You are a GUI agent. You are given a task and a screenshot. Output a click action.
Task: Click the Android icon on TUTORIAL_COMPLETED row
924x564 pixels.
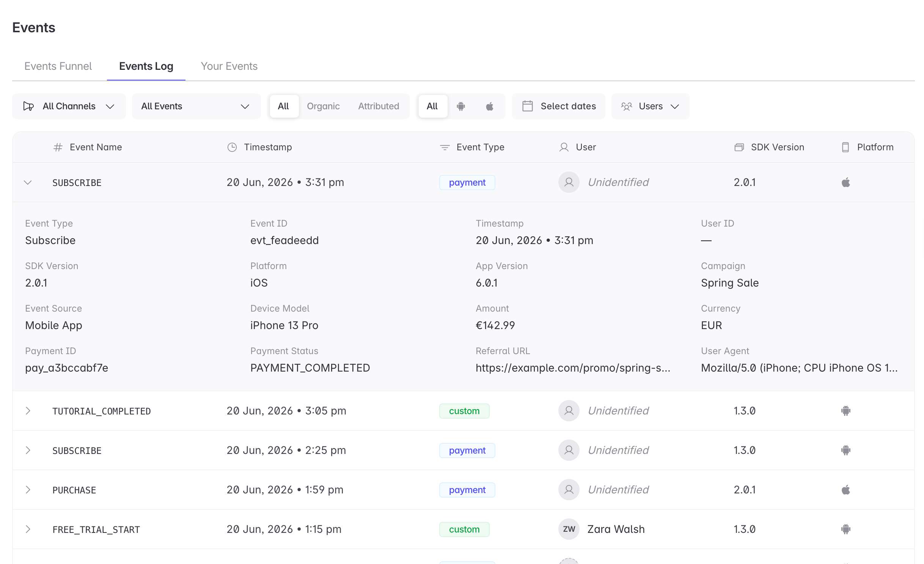845,411
